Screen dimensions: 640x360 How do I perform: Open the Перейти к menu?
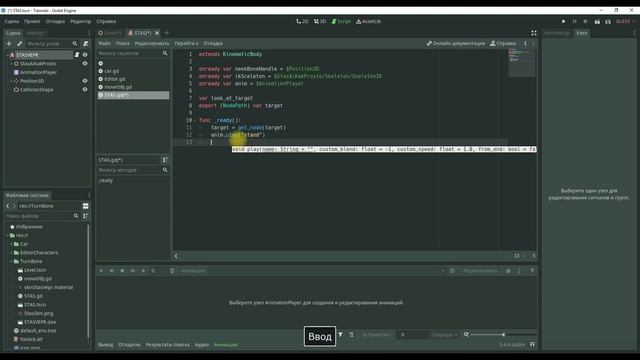tap(186, 43)
